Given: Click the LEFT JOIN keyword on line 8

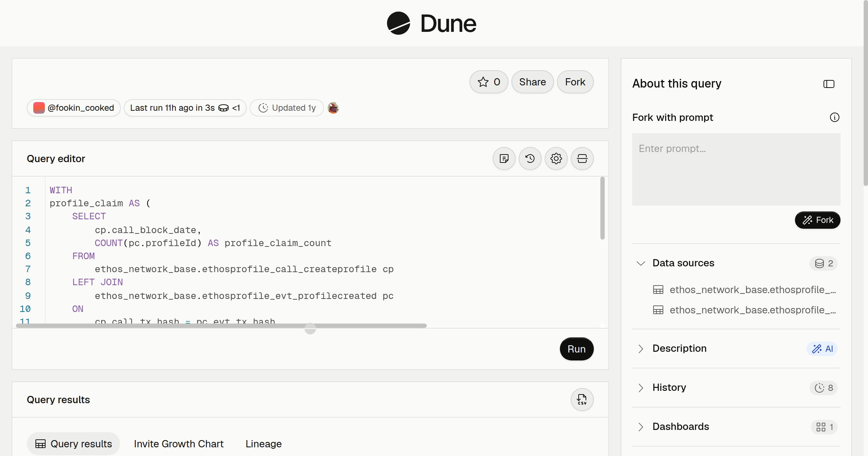Looking at the screenshot, I should coord(97,282).
